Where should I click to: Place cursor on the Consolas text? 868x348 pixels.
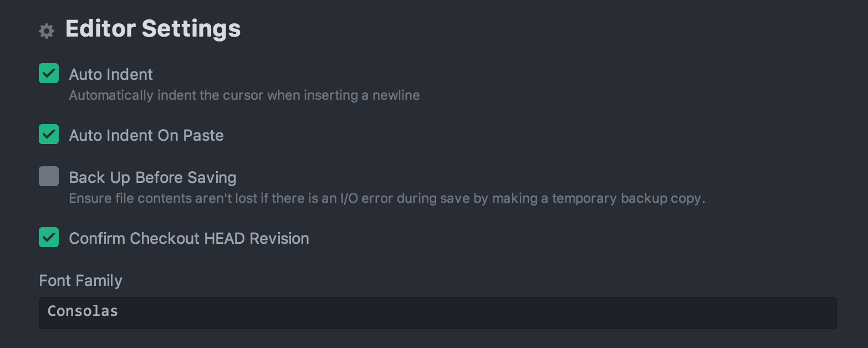tap(83, 311)
